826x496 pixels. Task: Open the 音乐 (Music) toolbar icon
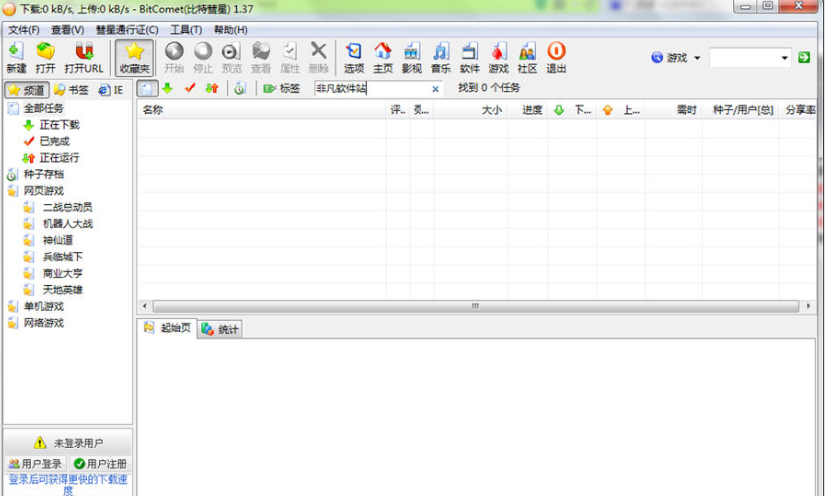[x=440, y=57]
